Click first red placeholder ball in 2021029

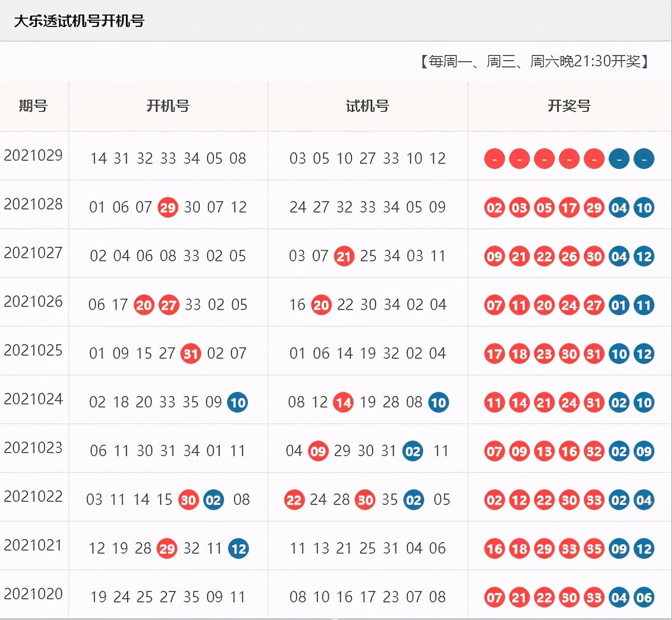tap(495, 159)
